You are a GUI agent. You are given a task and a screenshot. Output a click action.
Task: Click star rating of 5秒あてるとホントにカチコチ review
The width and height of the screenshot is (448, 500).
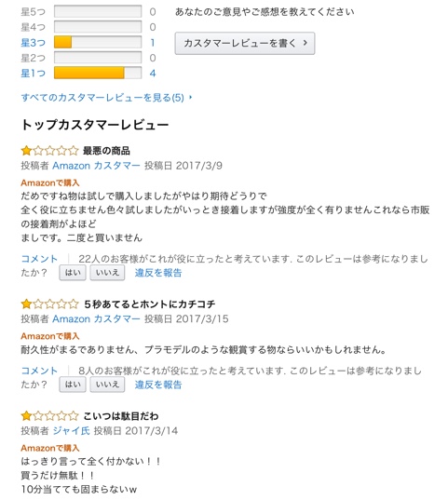click(x=49, y=304)
